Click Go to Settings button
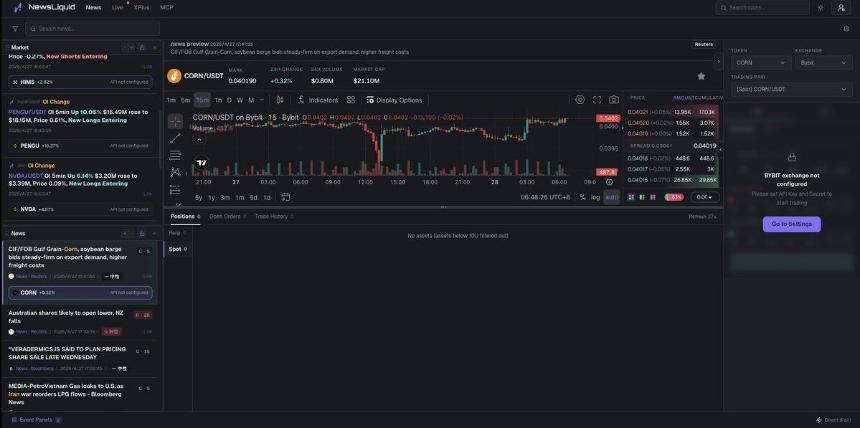This screenshot has width=860, height=428. click(x=791, y=224)
